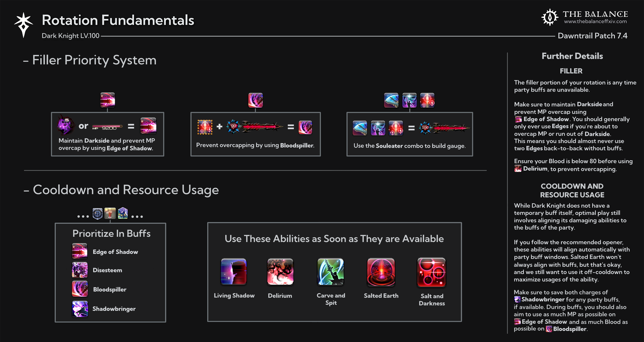Open the www.thebalanceffxiv.com link

point(595,22)
